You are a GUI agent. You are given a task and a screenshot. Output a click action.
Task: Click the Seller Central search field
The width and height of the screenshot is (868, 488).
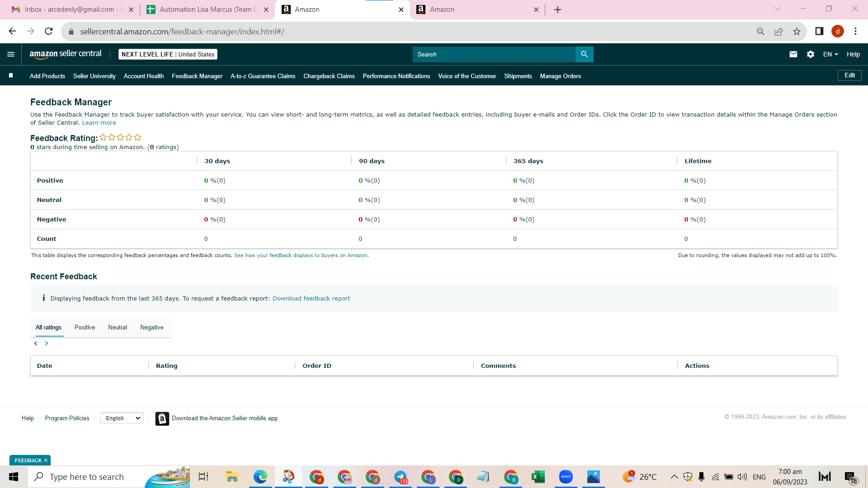click(494, 54)
